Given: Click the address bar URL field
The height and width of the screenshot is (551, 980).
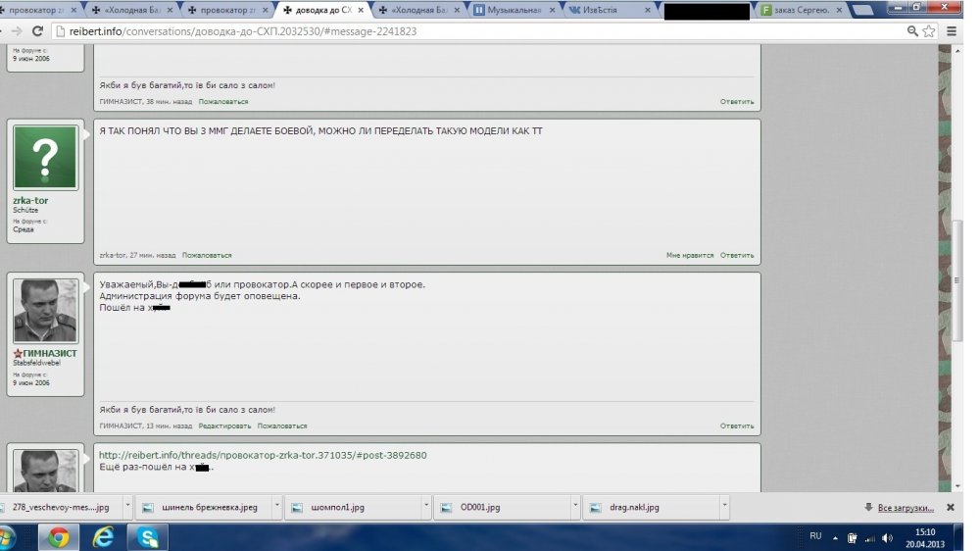Looking at the screenshot, I should click(481, 31).
